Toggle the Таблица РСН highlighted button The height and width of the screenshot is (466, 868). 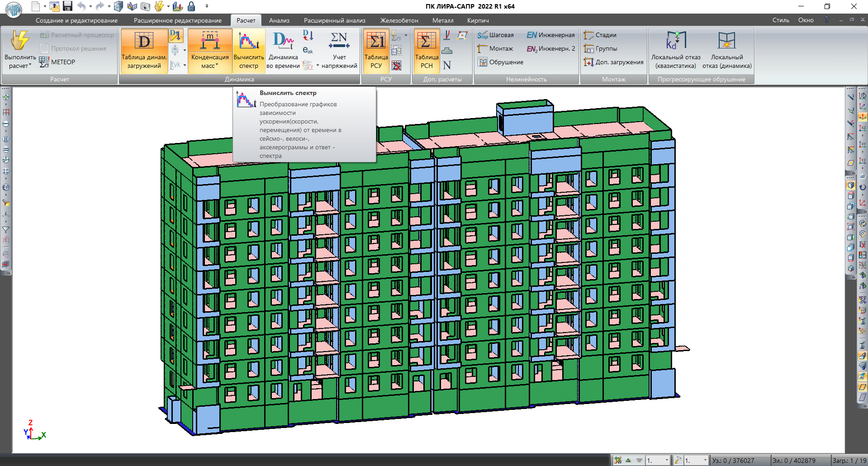pyautogui.click(x=427, y=50)
